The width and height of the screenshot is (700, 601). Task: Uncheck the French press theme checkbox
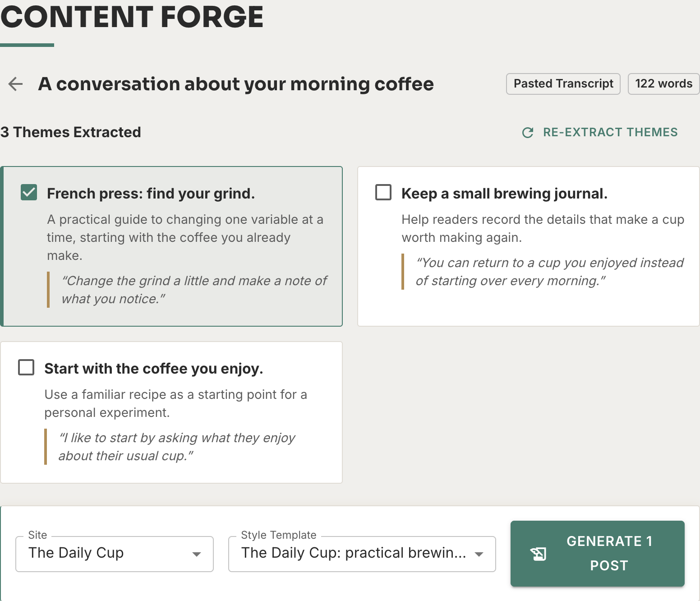[29, 193]
